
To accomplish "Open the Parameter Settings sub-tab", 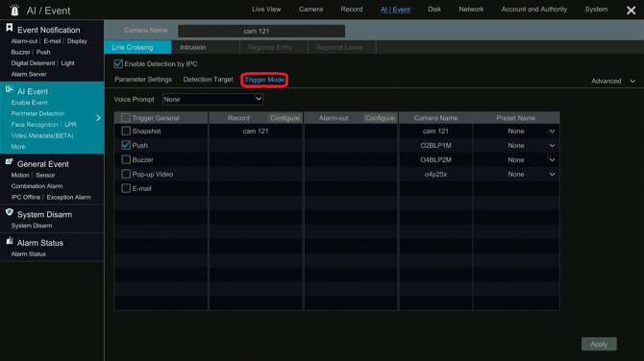I will [x=143, y=80].
